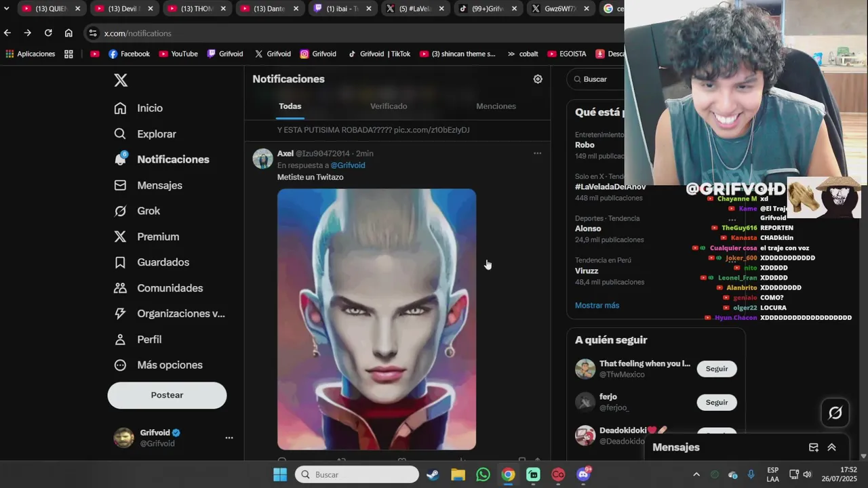
Task: Open the Viruzz trending topic
Action: point(587,271)
